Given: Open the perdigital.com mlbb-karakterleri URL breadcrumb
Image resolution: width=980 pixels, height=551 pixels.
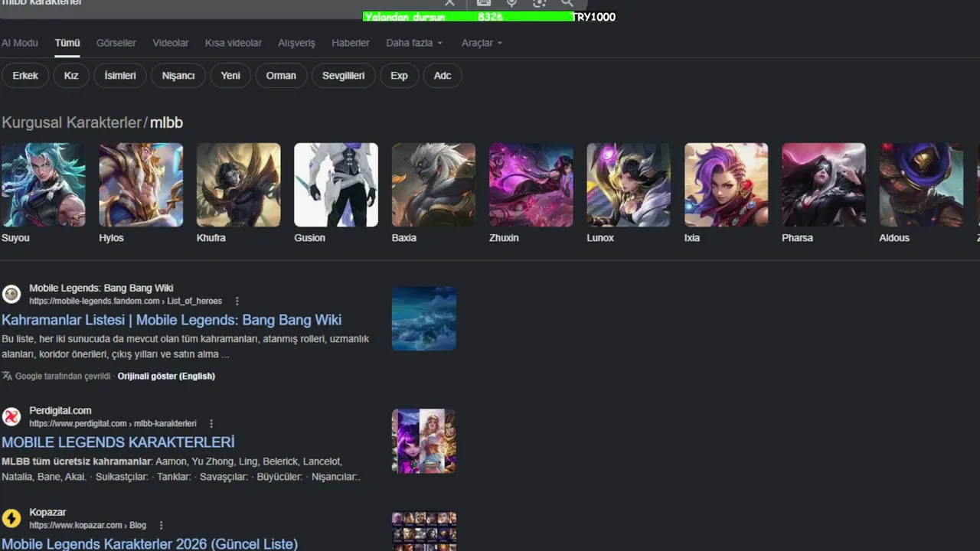Looking at the screenshot, I should pyautogui.click(x=113, y=424).
